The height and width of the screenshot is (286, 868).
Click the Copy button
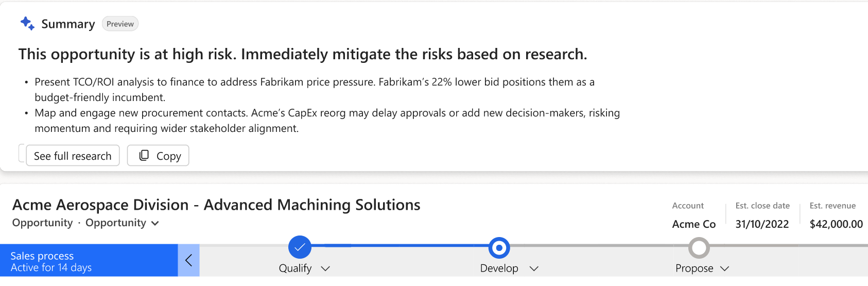coord(158,156)
